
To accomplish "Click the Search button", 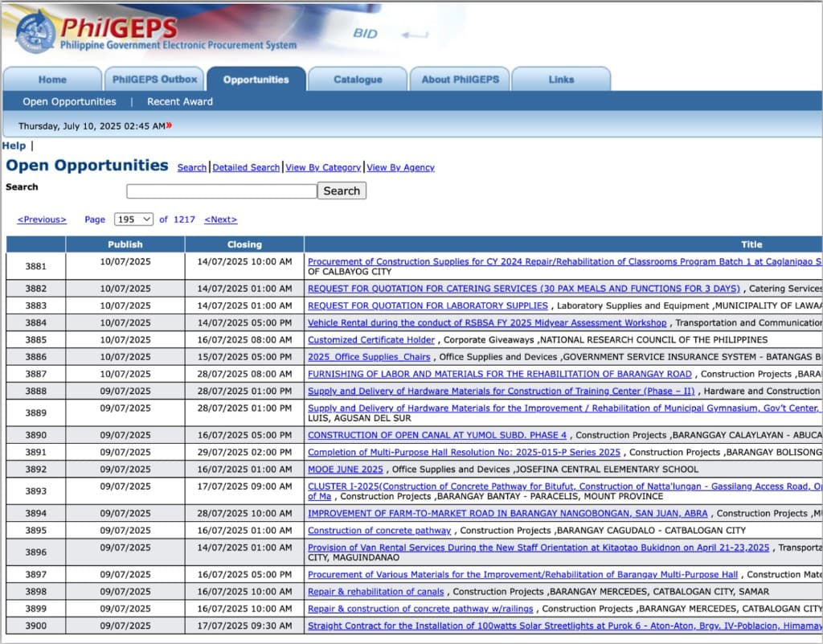I will point(342,191).
